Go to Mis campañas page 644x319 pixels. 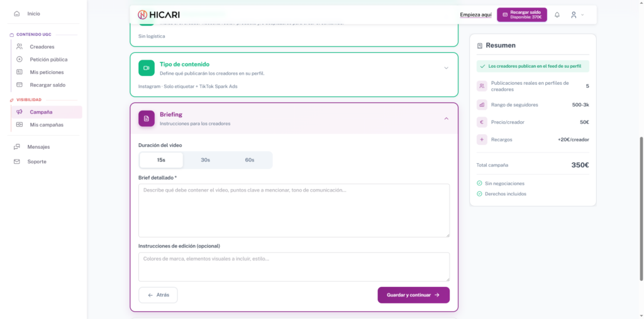[46, 124]
